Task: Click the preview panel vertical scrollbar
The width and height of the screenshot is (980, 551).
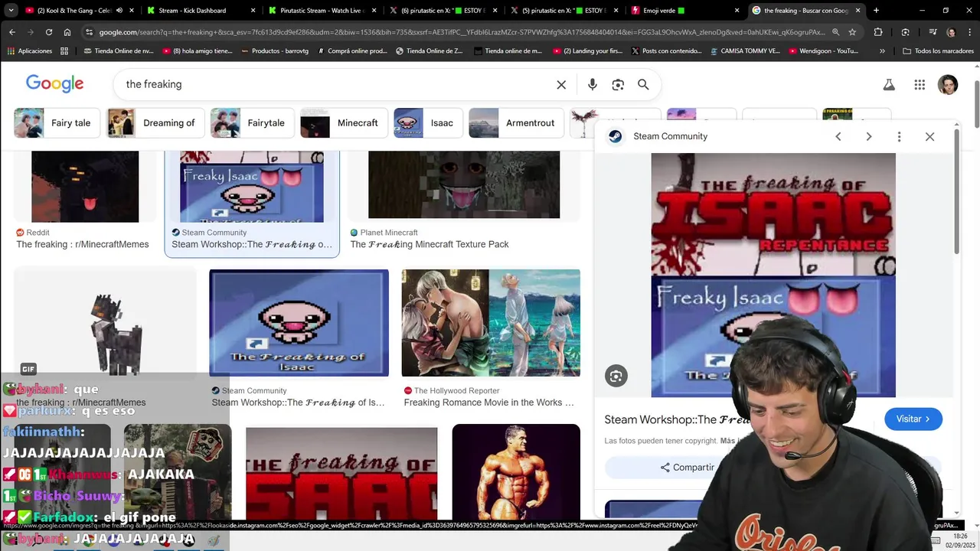Action: click(956, 191)
